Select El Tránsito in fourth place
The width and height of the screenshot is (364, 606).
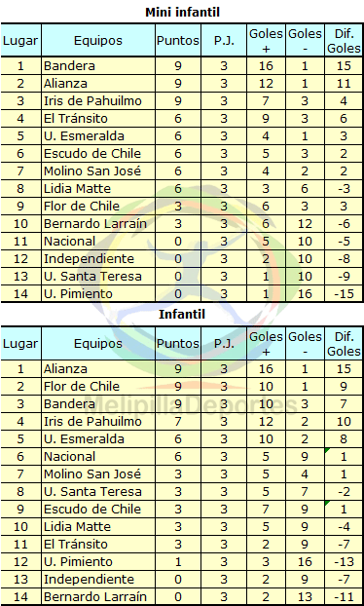coord(76,118)
